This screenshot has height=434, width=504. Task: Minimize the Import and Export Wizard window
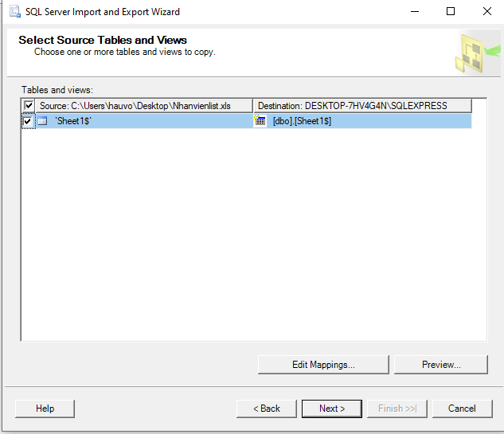(x=413, y=12)
